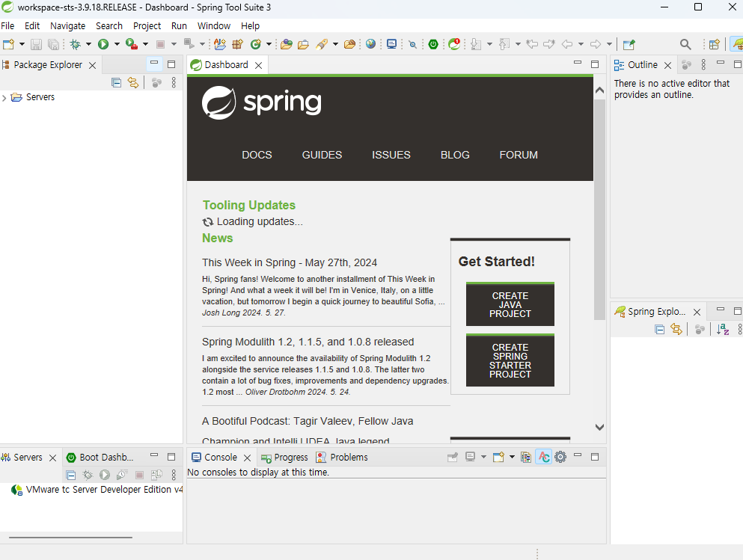The image size is (743, 560).
Task: Click the alphabetical sort icon in Spring Explorer
Action: (x=723, y=329)
